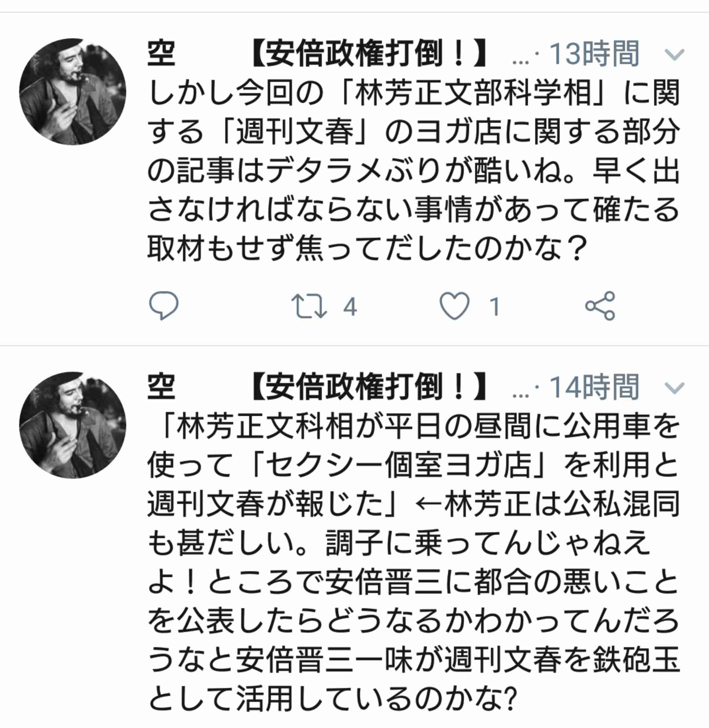
Task: Retweet the 13時間 tweet
Action: coord(309,306)
